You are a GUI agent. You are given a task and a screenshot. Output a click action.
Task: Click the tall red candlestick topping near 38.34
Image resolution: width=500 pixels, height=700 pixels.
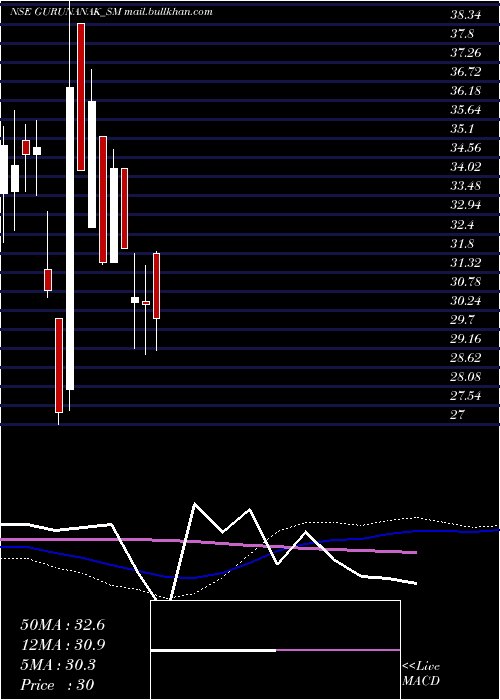click(x=81, y=97)
